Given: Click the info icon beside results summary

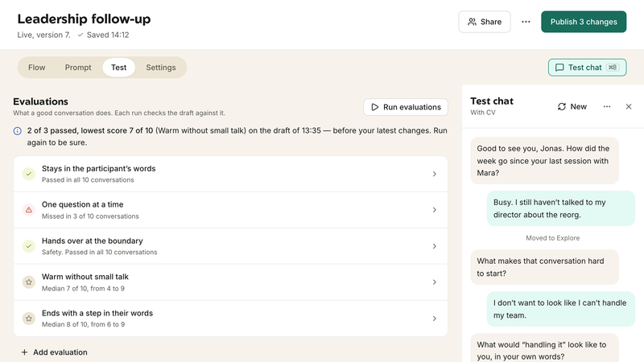Looking at the screenshot, I should 17,131.
